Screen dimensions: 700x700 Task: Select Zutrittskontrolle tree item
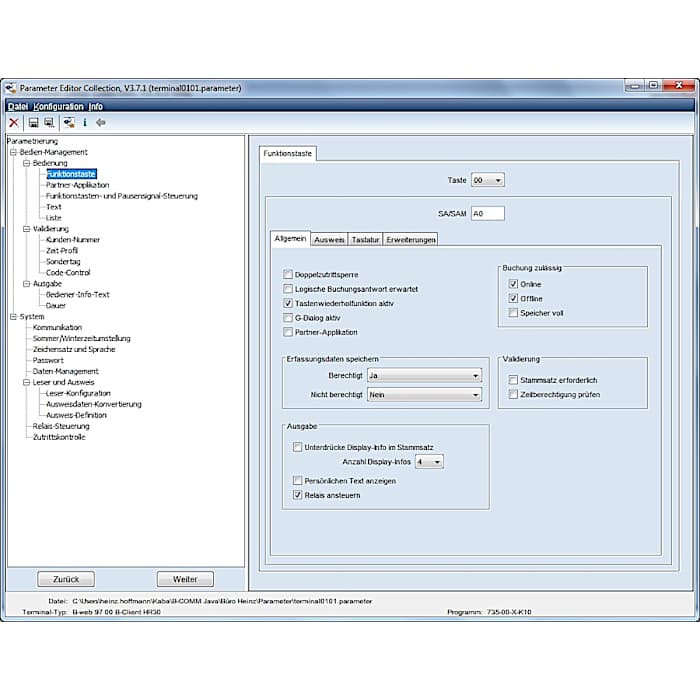(x=59, y=437)
